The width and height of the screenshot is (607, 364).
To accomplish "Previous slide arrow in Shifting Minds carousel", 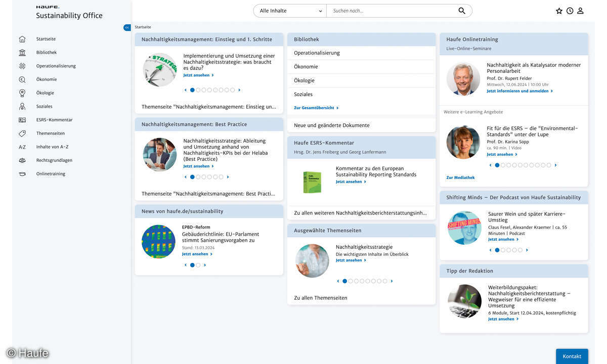I will pyautogui.click(x=490, y=250).
